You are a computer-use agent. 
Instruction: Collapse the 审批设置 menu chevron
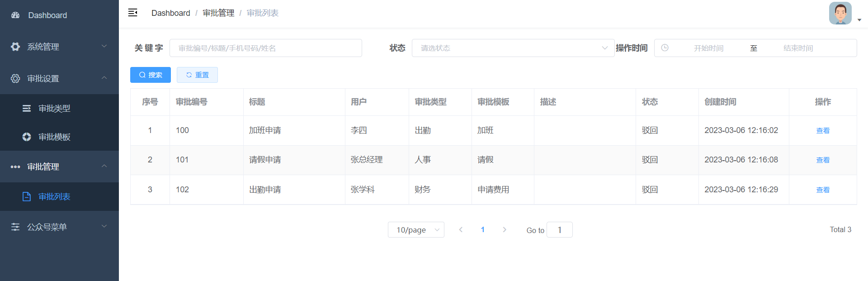pos(104,78)
